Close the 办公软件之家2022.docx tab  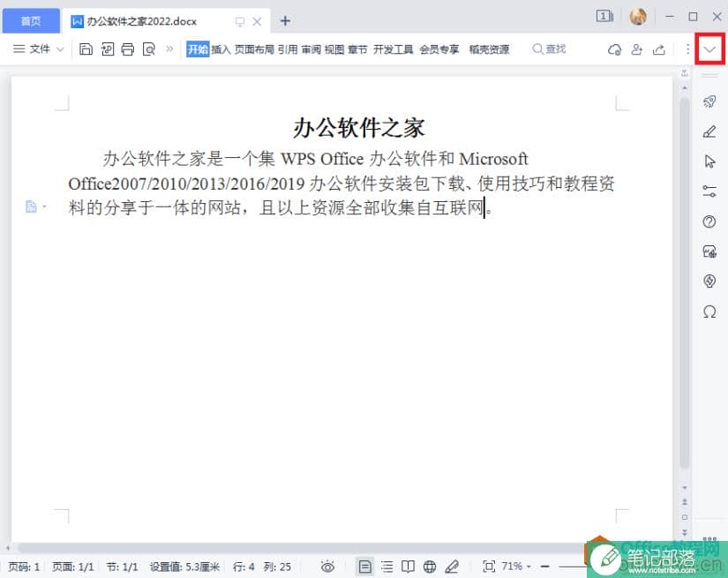tap(257, 21)
